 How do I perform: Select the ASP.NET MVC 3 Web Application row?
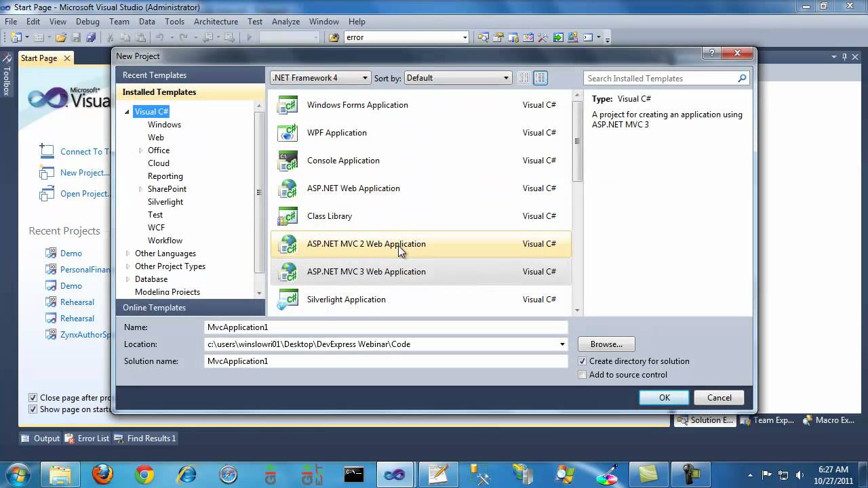[420, 272]
